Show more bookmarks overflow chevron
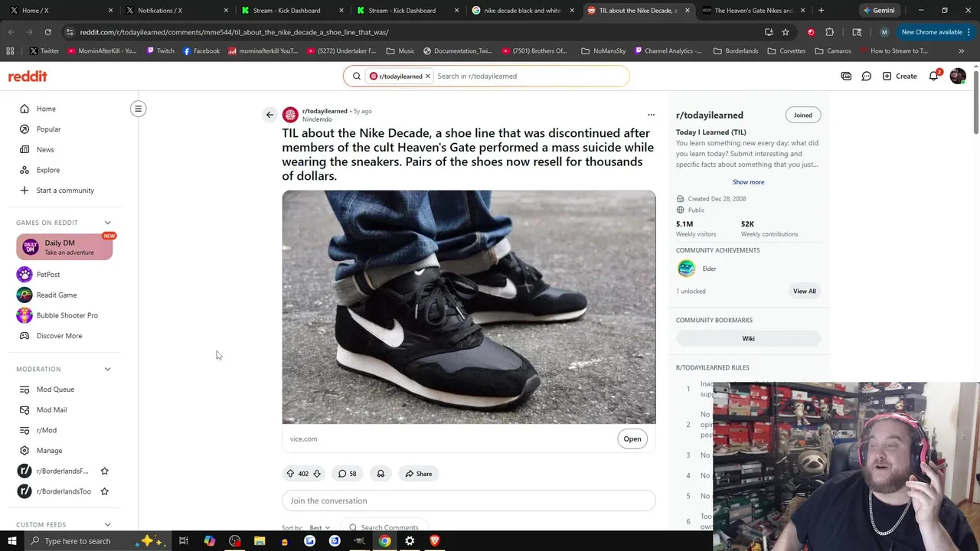This screenshot has width=980, height=551. (961, 51)
